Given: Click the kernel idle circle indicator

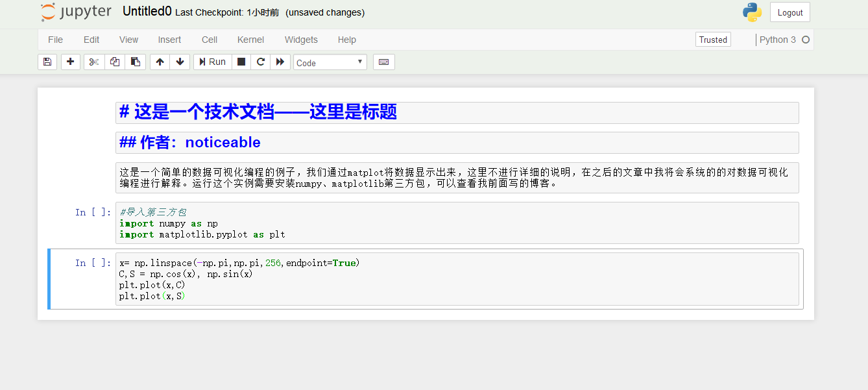Looking at the screenshot, I should coord(806,40).
